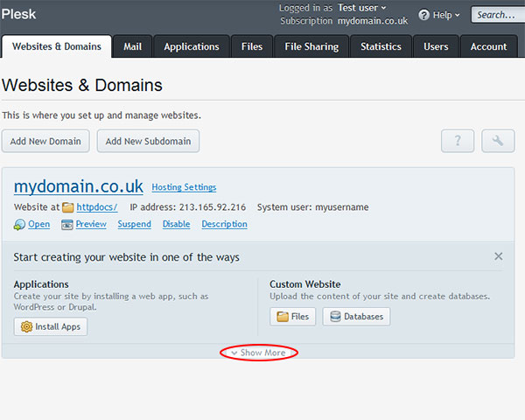The width and height of the screenshot is (525, 420).
Task: Follow the httpdocs/ link
Action: pos(97,207)
